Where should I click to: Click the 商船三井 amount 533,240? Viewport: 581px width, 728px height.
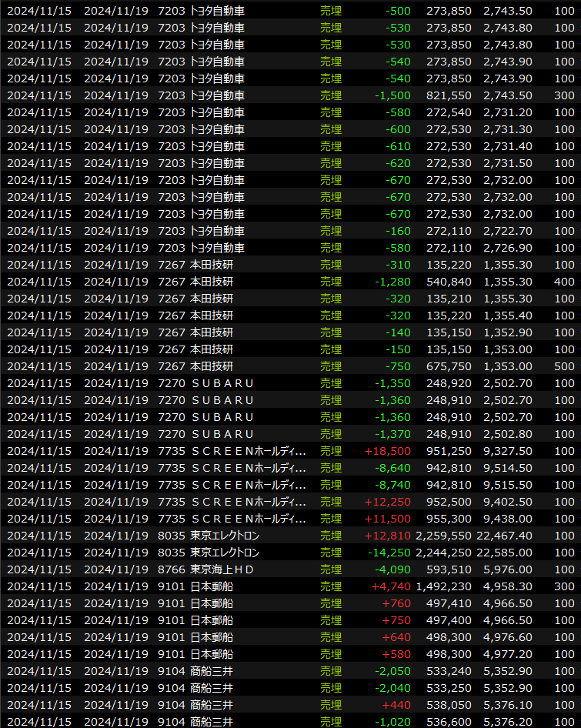(x=449, y=671)
